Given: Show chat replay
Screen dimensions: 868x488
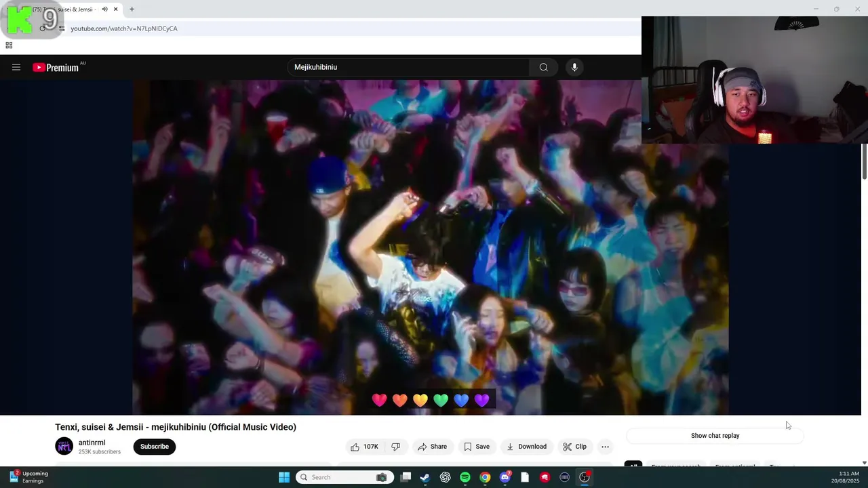Looking at the screenshot, I should (x=715, y=436).
